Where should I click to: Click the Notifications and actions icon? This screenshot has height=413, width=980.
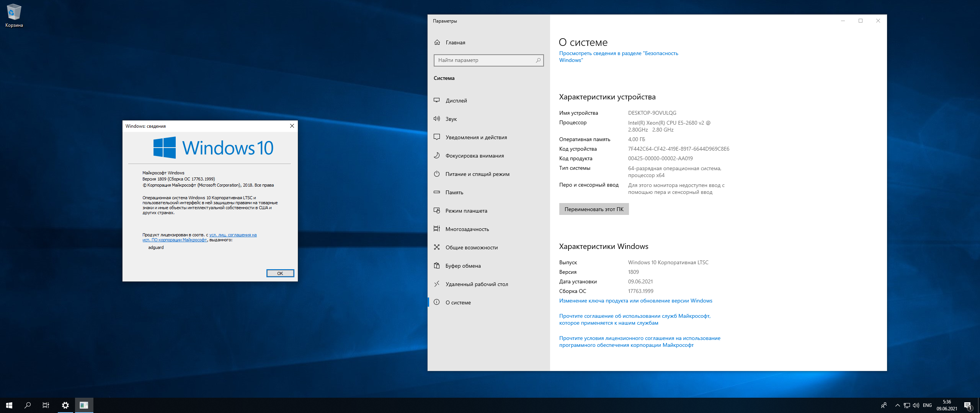point(437,137)
